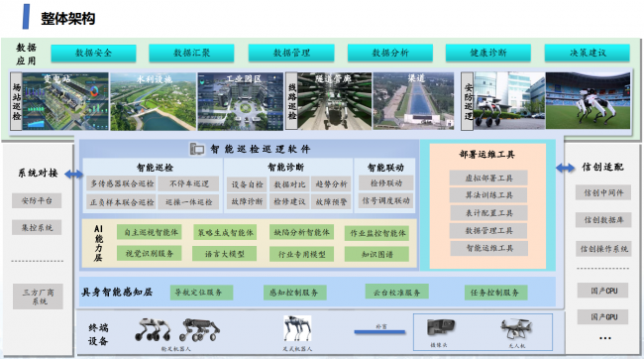Image resolution: width=644 pixels, height=359 pixels.
Task: Click the 线路巡检 vertical label
Action: [291, 101]
